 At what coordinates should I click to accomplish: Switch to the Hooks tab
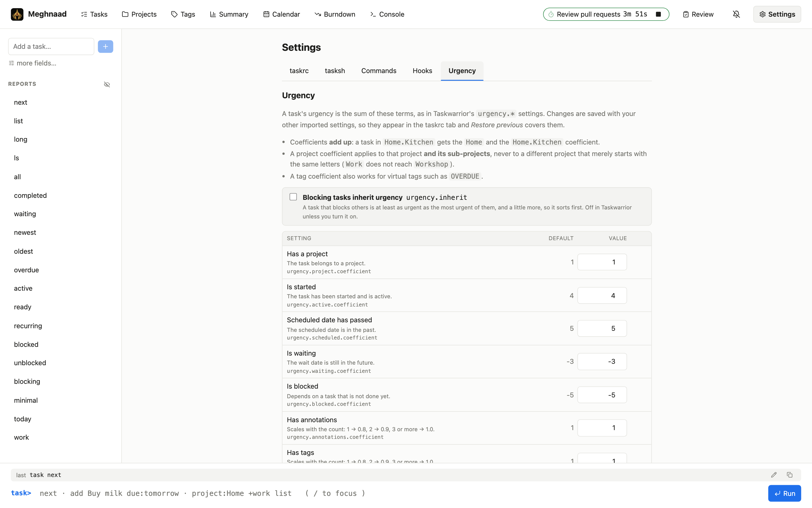click(x=422, y=71)
